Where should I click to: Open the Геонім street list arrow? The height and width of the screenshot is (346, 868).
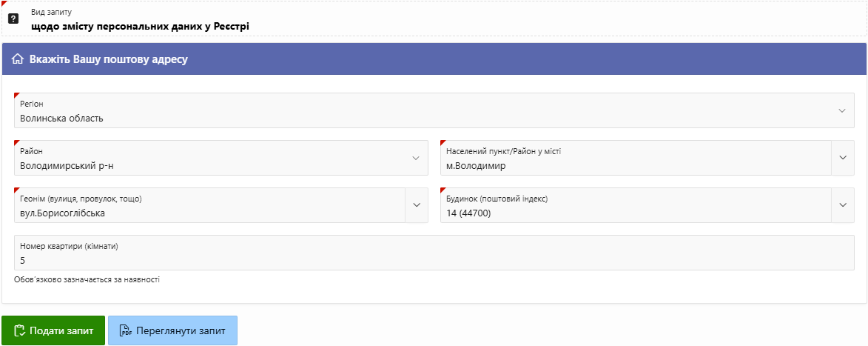click(416, 205)
